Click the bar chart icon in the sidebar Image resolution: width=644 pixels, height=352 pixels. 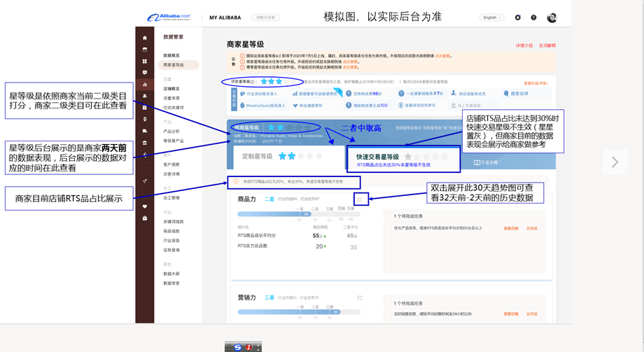pyautogui.click(x=145, y=85)
